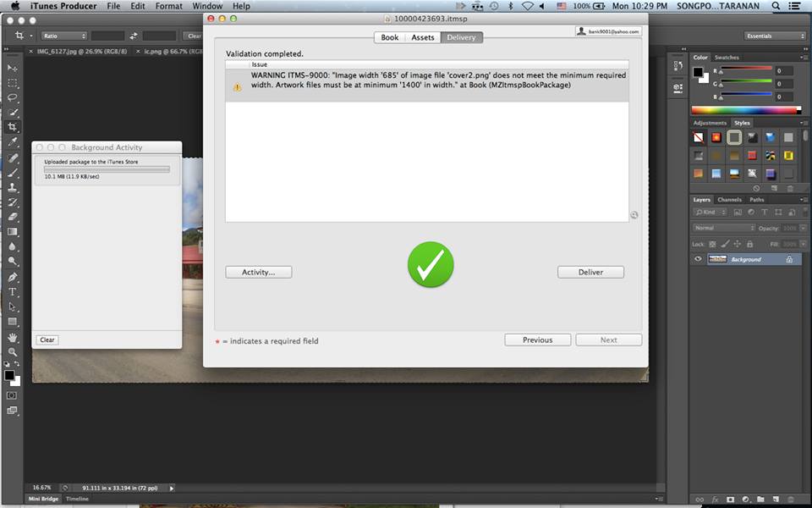Open the Essentials workspace dropdown
812x508 pixels.
[x=774, y=36]
